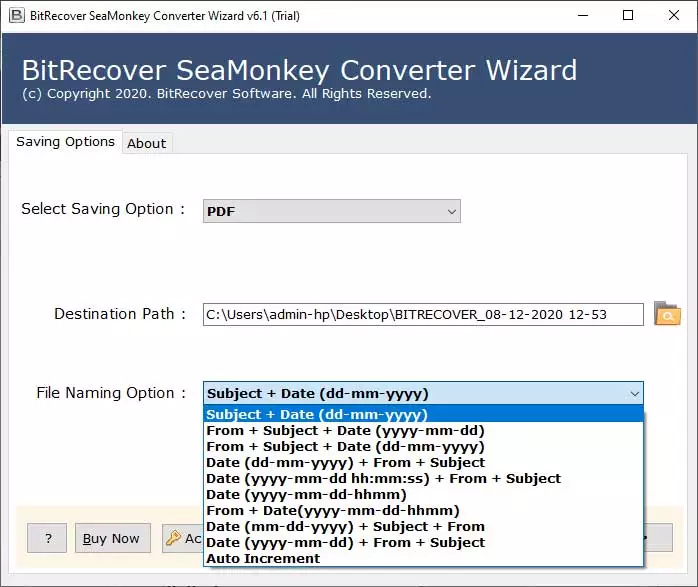698x587 pixels.
Task: Open the folder browse icon for destination
Action: click(x=667, y=314)
